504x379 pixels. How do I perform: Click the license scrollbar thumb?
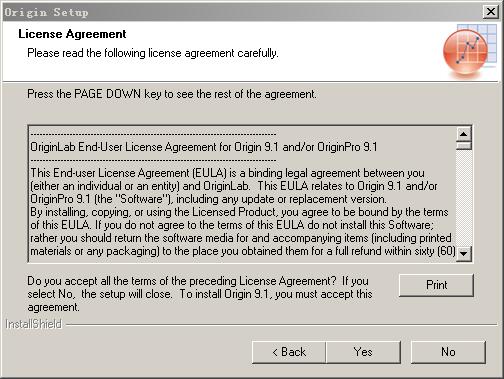[464, 146]
